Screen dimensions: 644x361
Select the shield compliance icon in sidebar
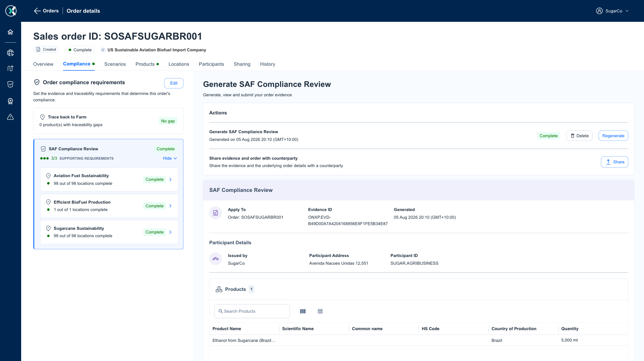point(10,84)
